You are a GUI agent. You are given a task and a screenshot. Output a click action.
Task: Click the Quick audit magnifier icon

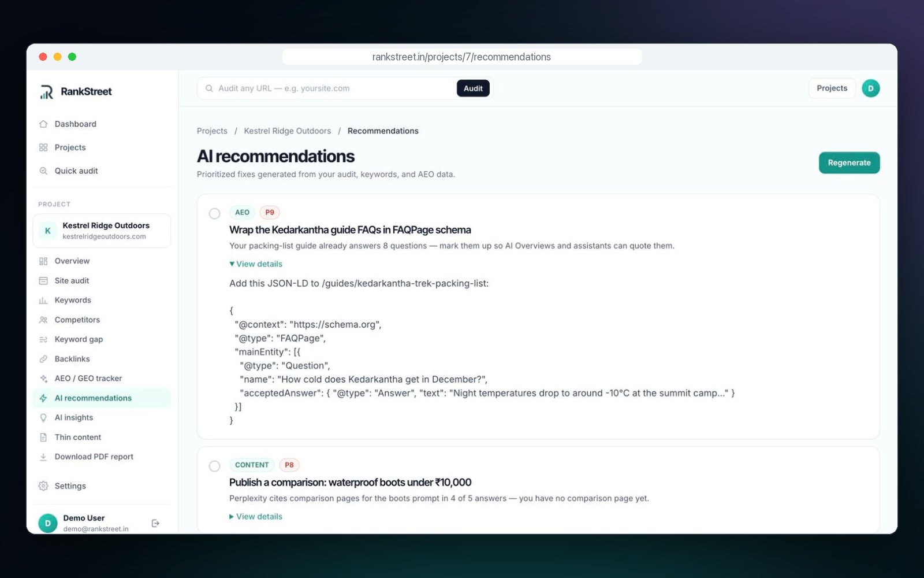click(x=43, y=171)
